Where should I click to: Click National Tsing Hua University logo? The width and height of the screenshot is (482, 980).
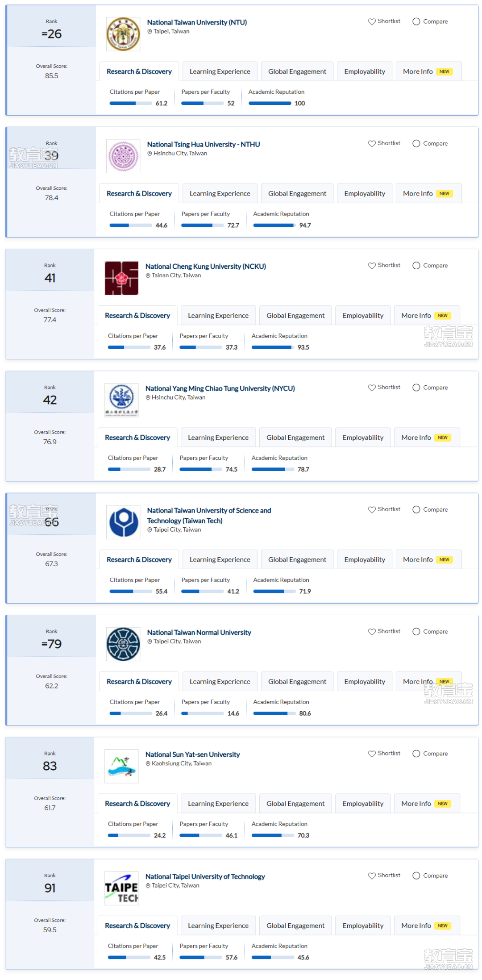coord(123,156)
